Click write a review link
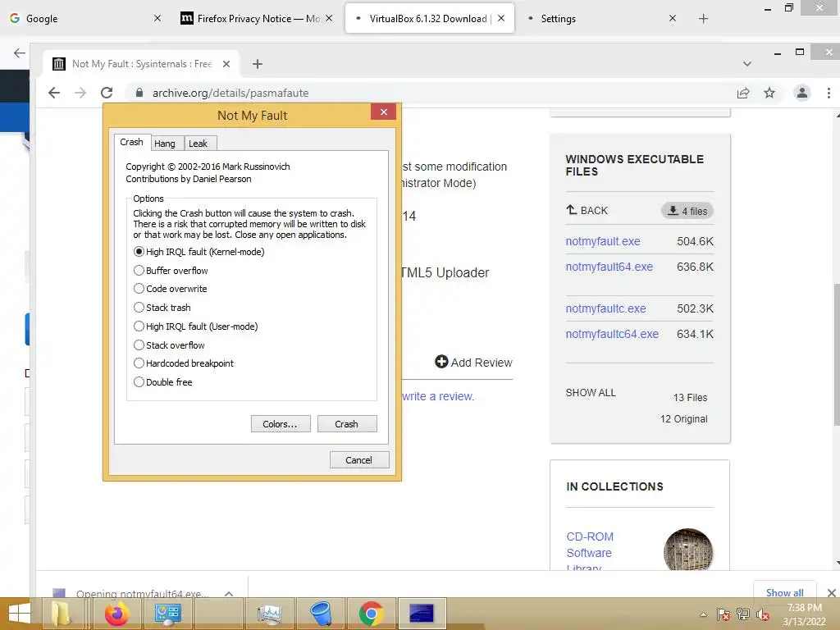The height and width of the screenshot is (630, 840). point(438,396)
